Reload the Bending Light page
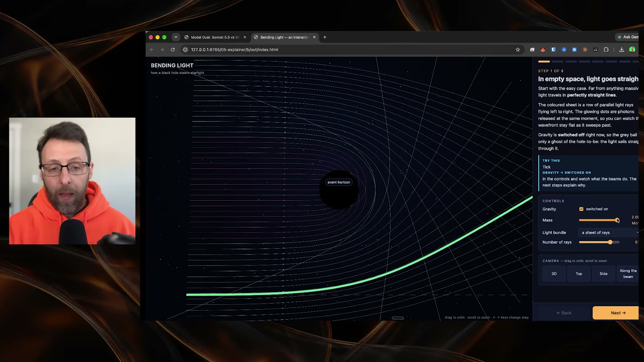This screenshot has width=644, height=362. [x=173, y=49]
